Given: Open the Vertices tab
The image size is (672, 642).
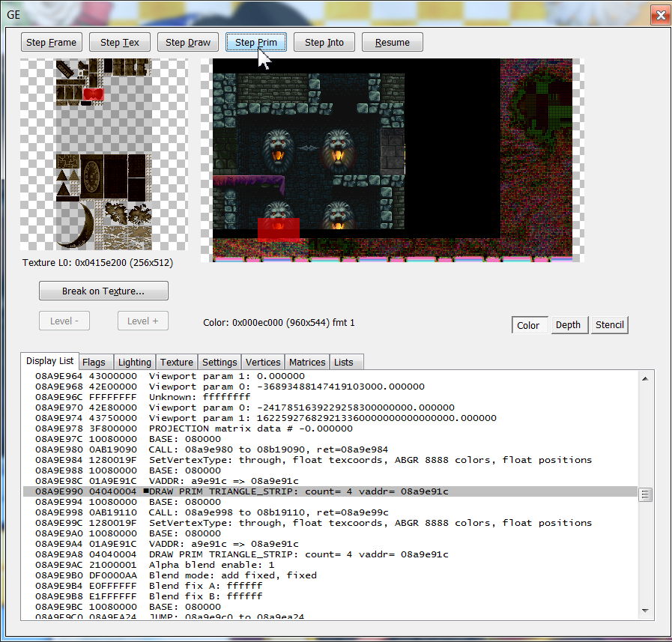Looking at the screenshot, I should (x=263, y=363).
